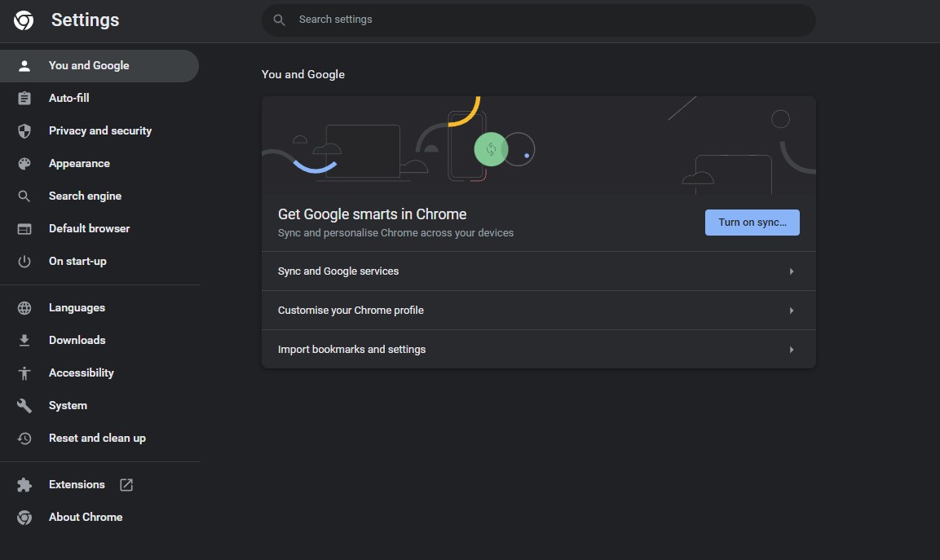Click the clipboard Auto-fill icon
The height and width of the screenshot is (560, 940).
coord(24,99)
